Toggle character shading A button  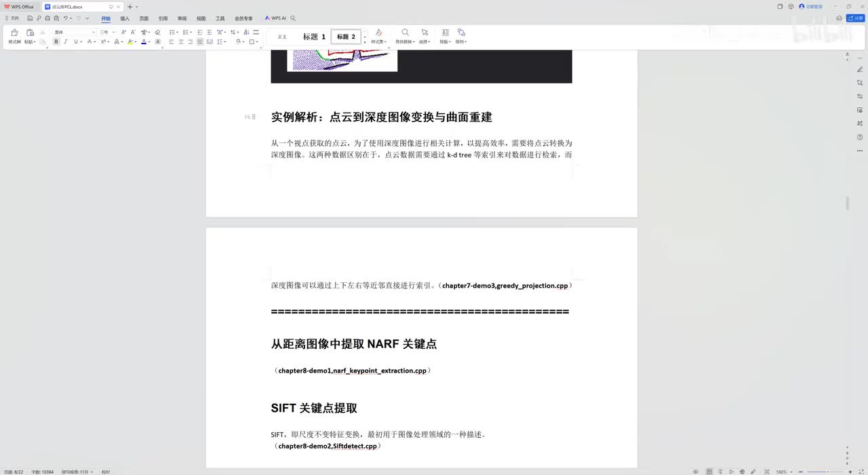pyautogui.click(x=158, y=41)
